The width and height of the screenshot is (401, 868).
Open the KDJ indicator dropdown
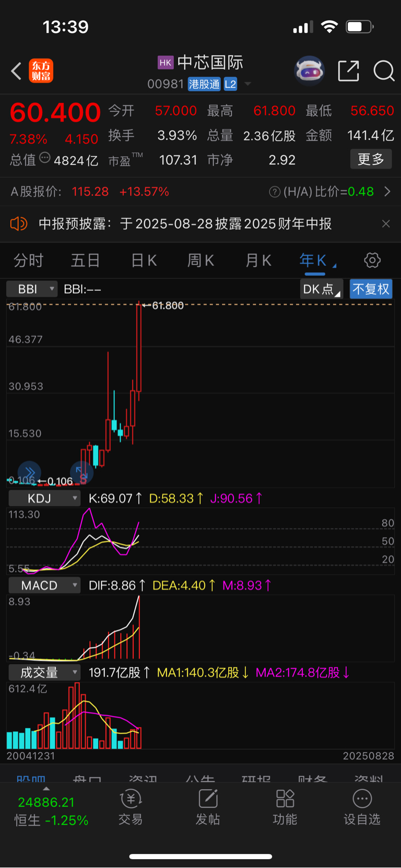44,498
